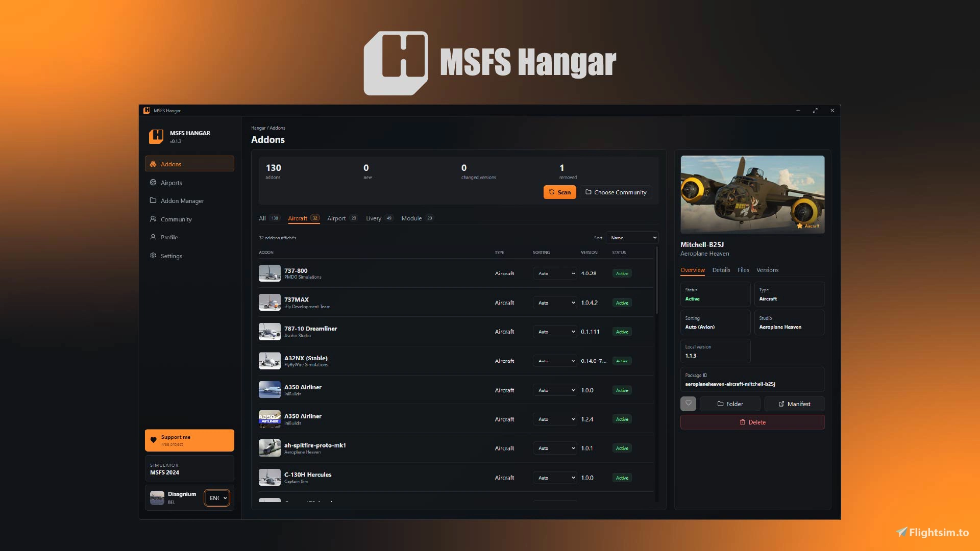Close the MSFS Hangar window
This screenshot has width=980, height=551.
pyautogui.click(x=832, y=110)
